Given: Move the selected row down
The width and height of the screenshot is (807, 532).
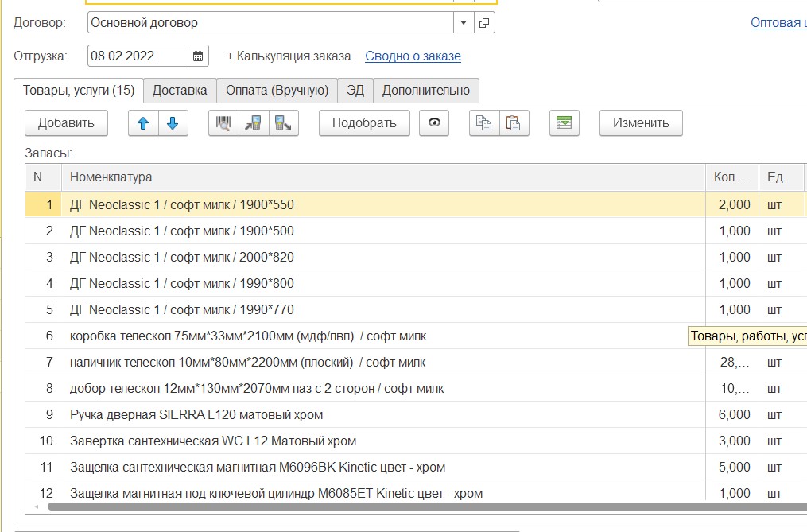Looking at the screenshot, I should coord(173,123).
